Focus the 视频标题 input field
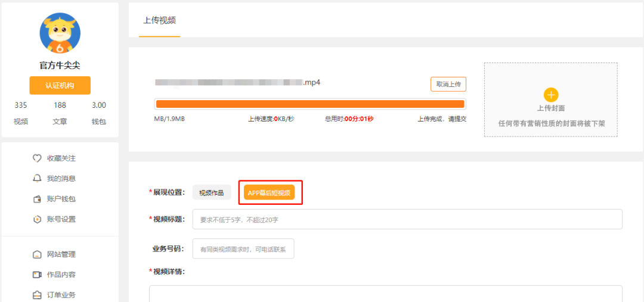644x302 pixels. tap(407, 219)
